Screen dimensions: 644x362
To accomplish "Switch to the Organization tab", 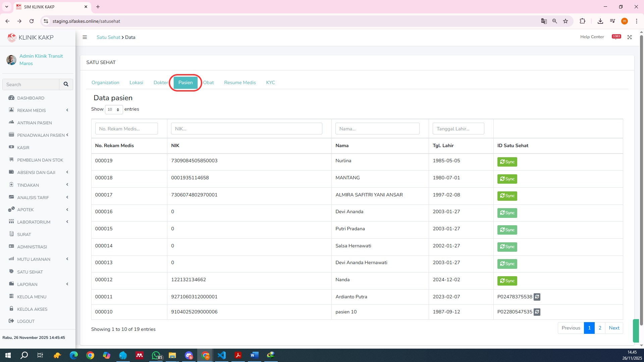I will pos(105,82).
